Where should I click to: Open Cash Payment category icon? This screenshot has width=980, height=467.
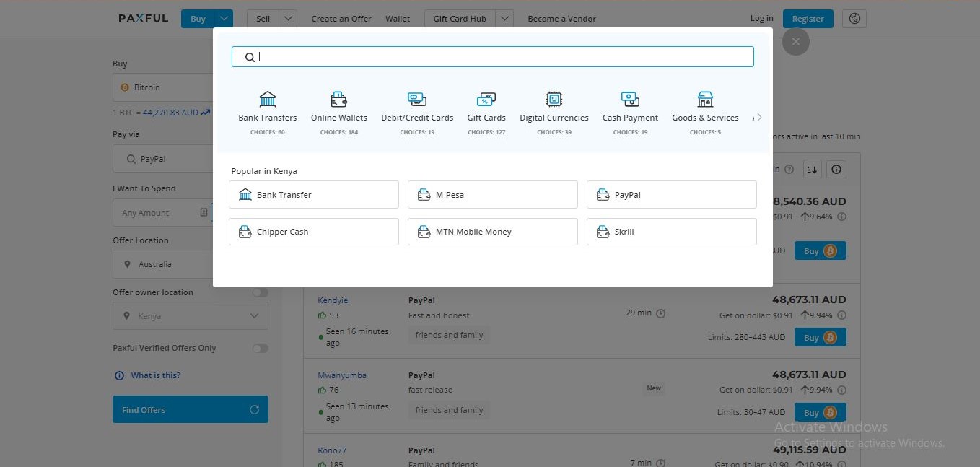(631, 99)
